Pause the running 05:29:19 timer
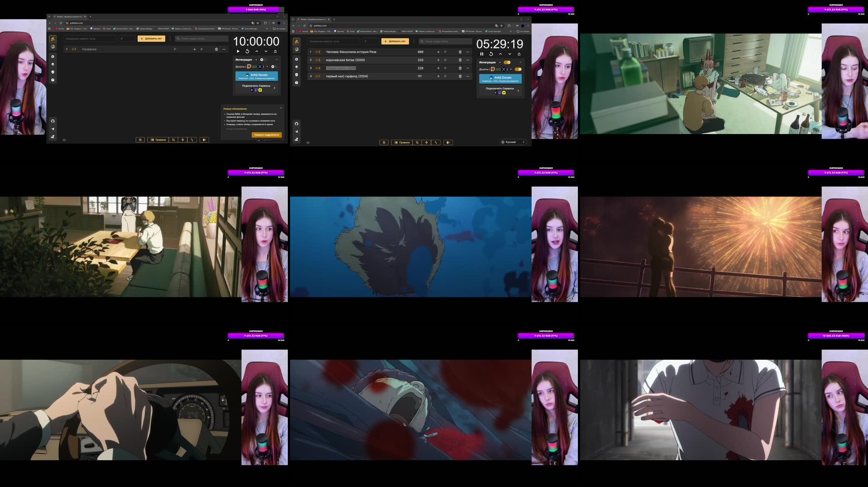Viewport: 868px width, 487px height. click(x=482, y=54)
